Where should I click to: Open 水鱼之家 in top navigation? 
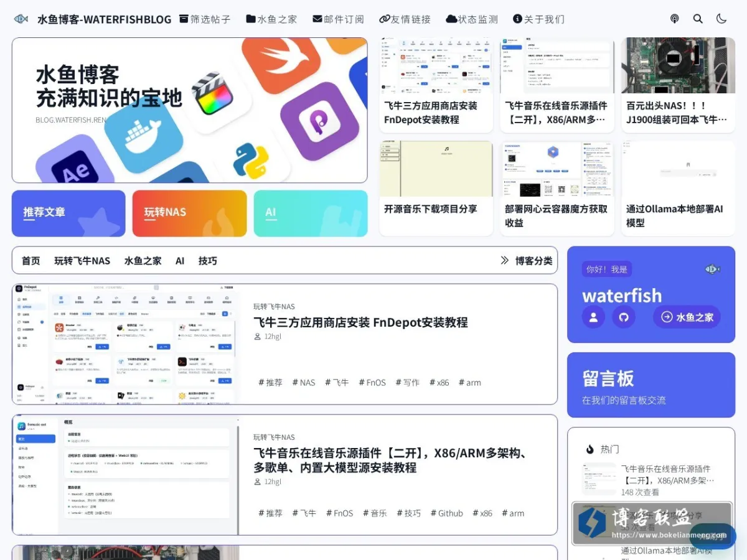coord(271,19)
